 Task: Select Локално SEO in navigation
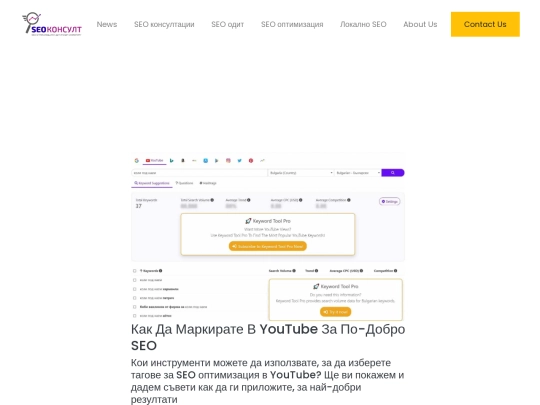[x=363, y=24]
